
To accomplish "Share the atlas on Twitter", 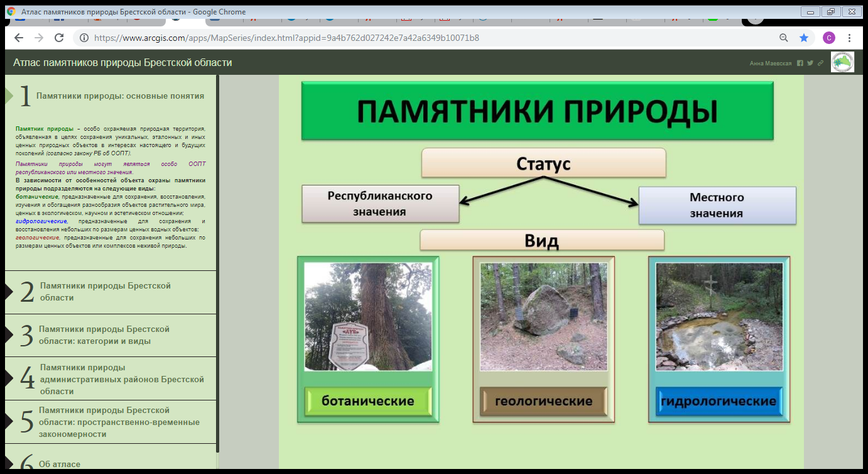I will click(810, 63).
